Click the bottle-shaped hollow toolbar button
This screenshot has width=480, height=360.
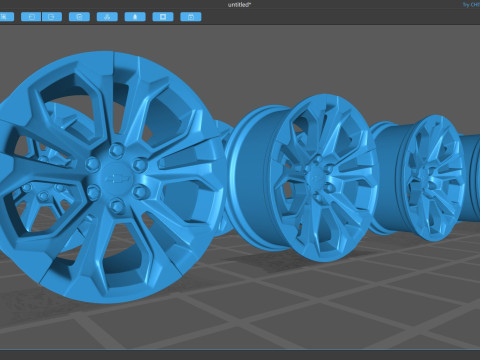[x=135, y=17]
